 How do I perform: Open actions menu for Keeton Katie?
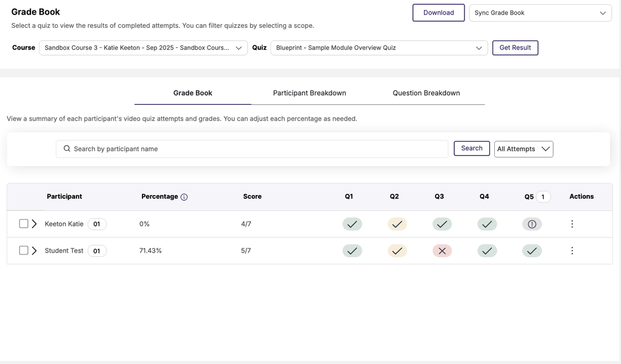pos(572,224)
